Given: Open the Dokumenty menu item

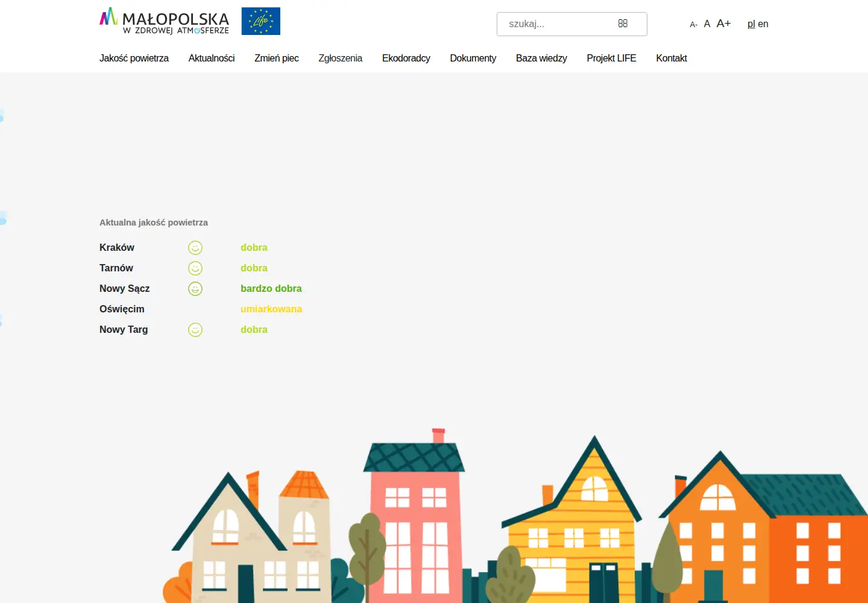Looking at the screenshot, I should pyautogui.click(x=473, y=58).
